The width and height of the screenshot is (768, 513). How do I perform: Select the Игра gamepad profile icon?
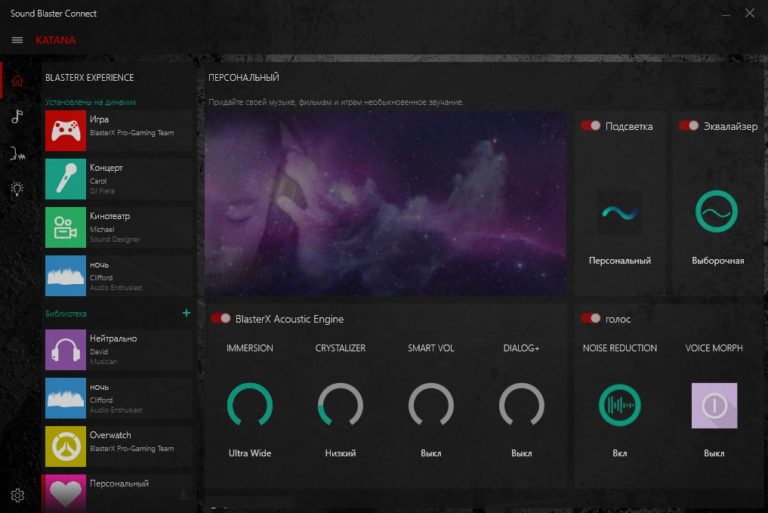pos(66,130)
